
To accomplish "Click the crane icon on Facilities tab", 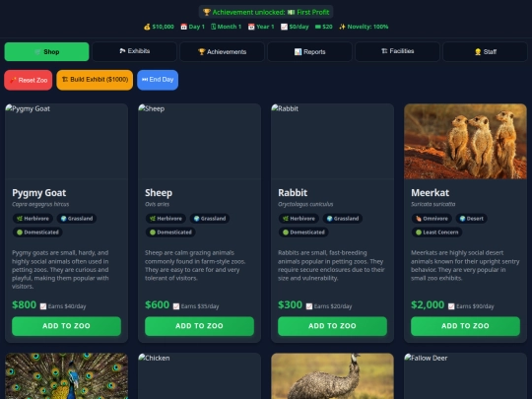I will coord(384,51).
